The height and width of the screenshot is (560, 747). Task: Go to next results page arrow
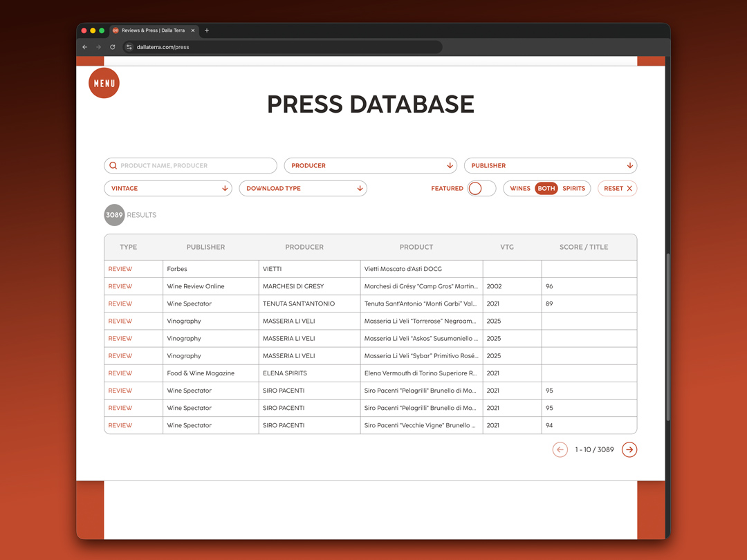click(629, 449)
